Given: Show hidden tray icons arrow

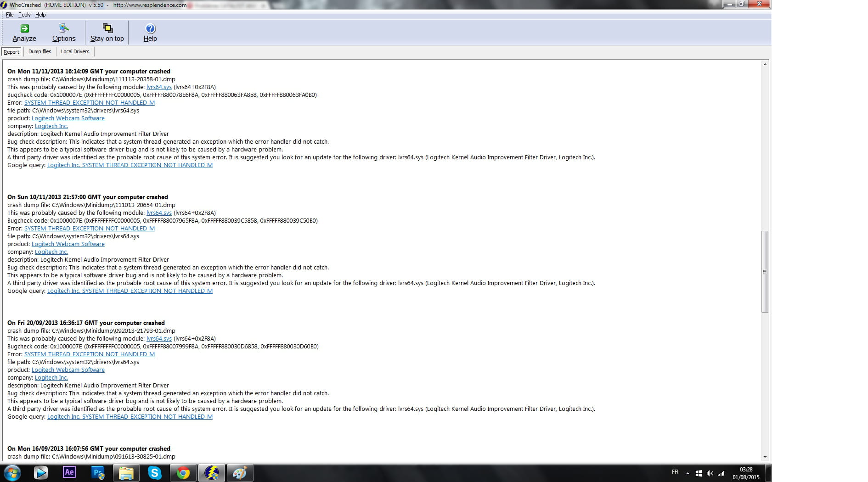Looking at the screenshot, I should pyautogui.click(x=688, y=473).
